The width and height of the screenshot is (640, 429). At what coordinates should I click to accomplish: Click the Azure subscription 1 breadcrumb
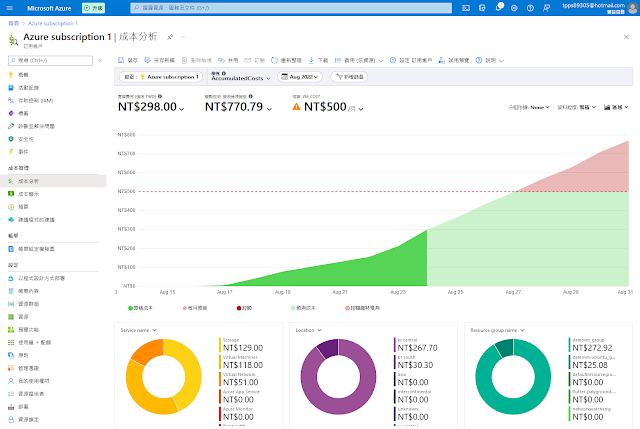[x=53, y=23]
